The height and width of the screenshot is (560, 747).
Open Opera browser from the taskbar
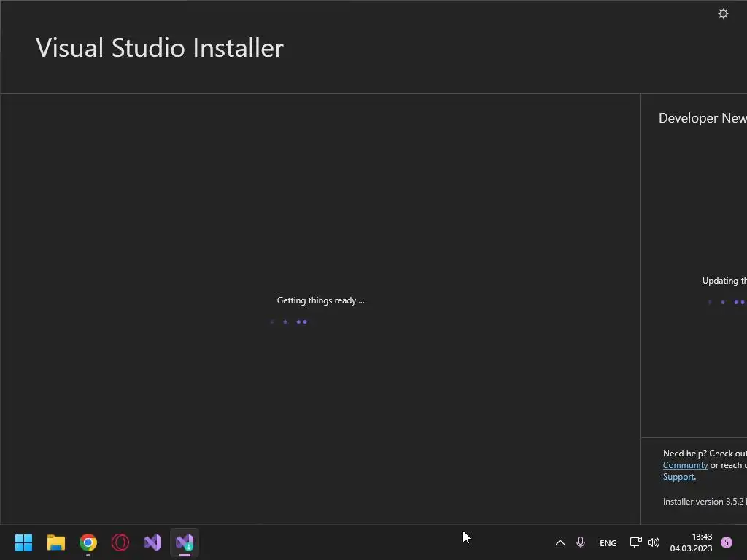point(120,542)
